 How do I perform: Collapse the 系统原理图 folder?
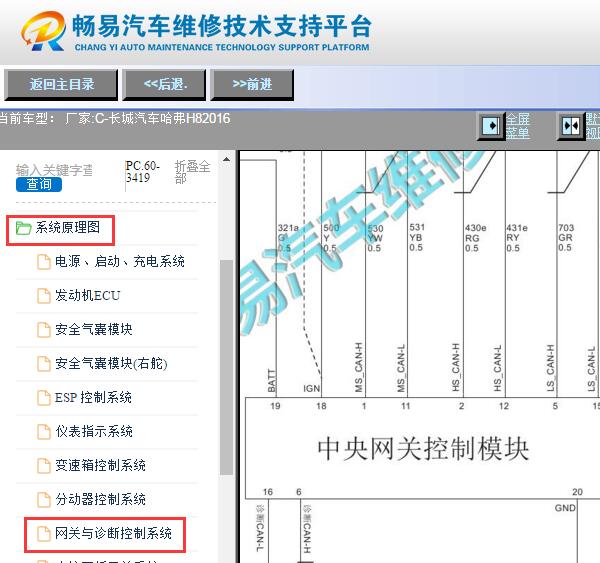67,228
